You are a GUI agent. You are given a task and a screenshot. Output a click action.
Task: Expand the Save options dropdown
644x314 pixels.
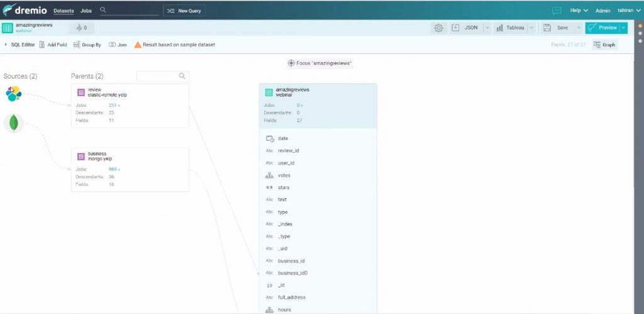pyautogui.click(x=576, y=28)
